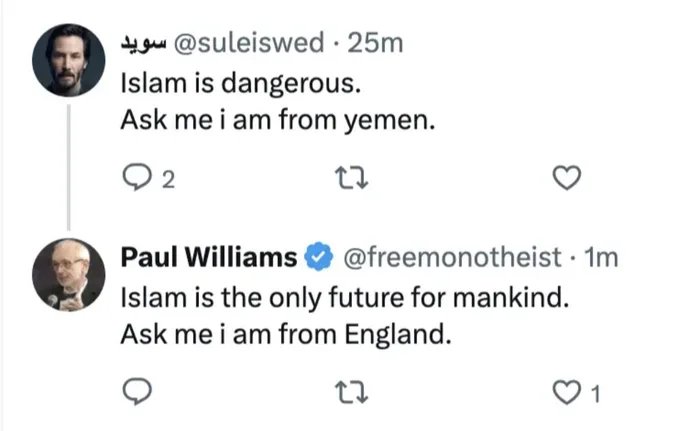Click the blue verified badge
This screenshot has height=431, width=700.
318,258
